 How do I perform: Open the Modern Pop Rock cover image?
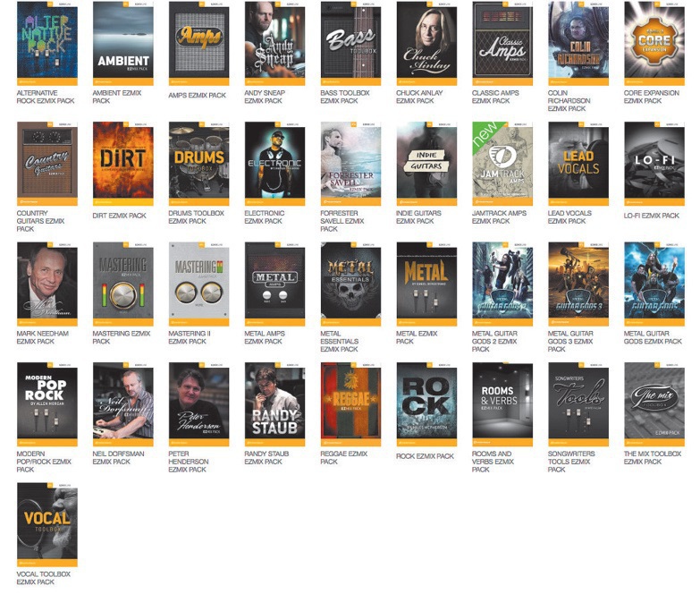point(46,404)
